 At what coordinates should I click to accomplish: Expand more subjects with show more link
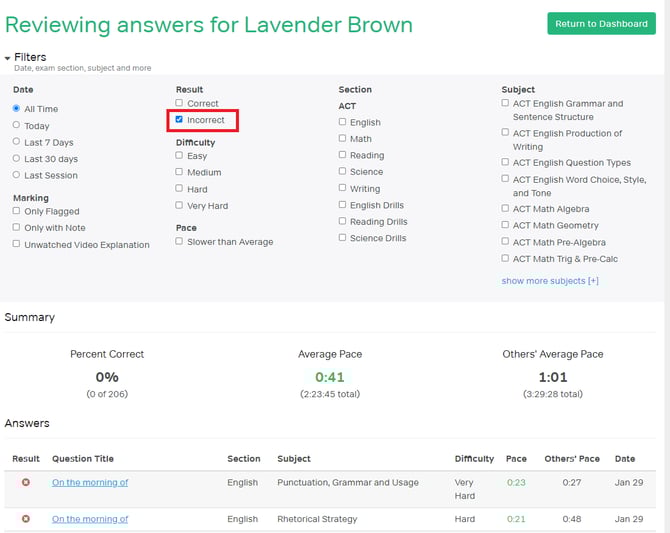[x=550, y=281]
